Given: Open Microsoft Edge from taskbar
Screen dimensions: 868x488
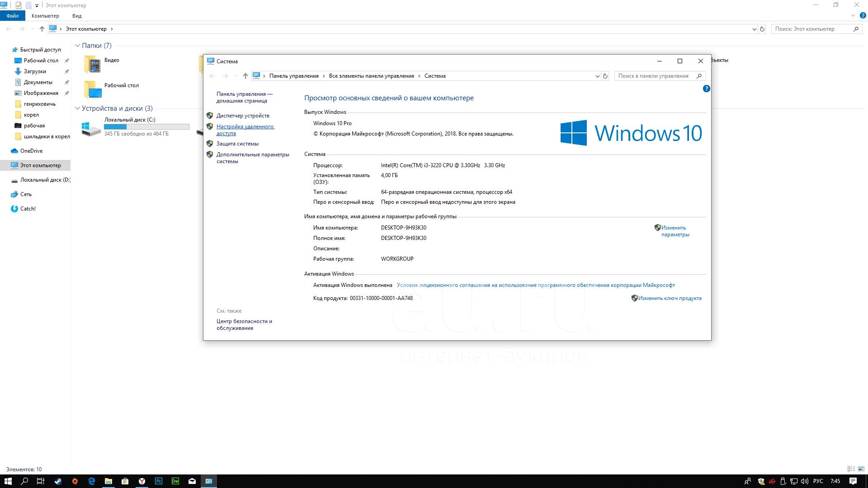Looking at the screenshot, I should 92,481.
